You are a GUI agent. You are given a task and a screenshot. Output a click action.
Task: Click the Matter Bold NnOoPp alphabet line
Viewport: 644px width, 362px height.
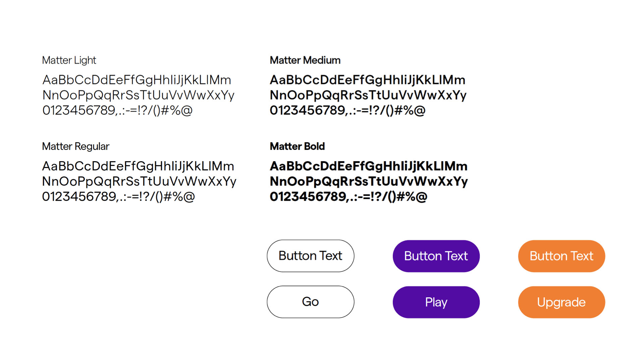pos(369,181)
